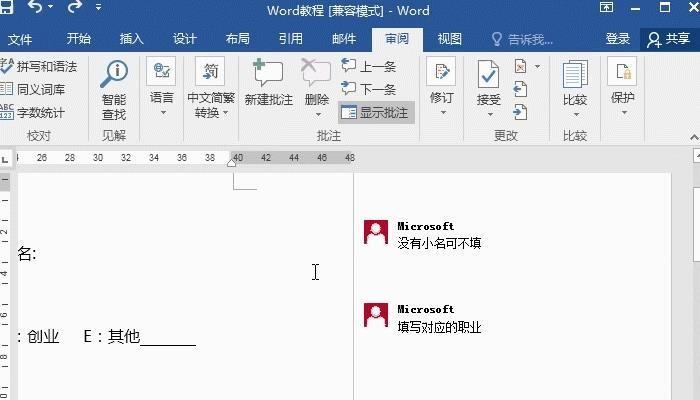The height and width of the screenshot is (400, 700).
Task: Click the 语言 icon
Action: click(x=161, y=71)
